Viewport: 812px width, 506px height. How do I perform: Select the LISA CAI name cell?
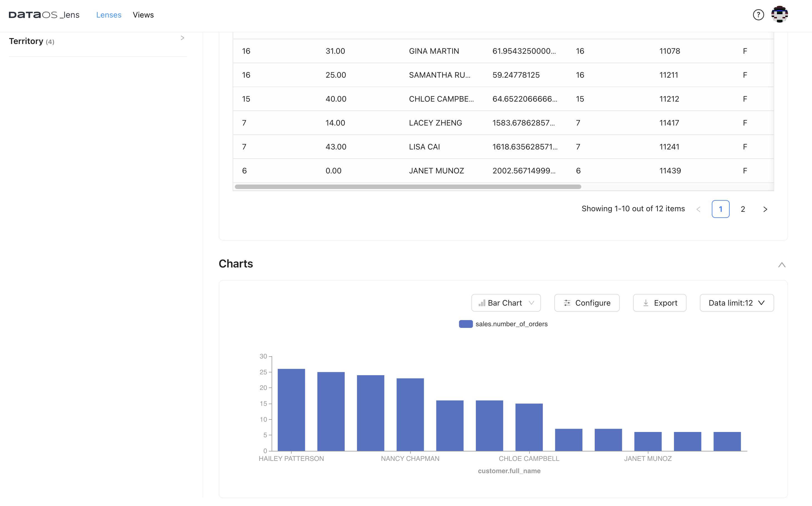click(x=424, y=147)
